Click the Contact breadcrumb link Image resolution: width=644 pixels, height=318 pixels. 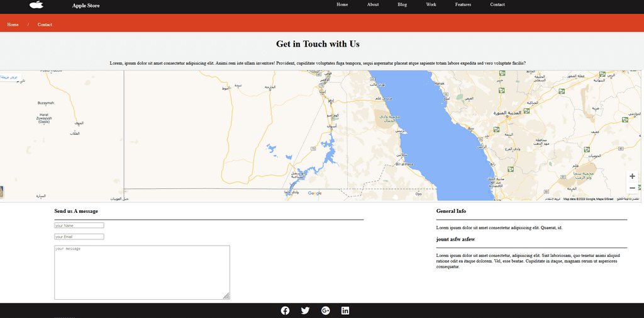click(45, 25)
